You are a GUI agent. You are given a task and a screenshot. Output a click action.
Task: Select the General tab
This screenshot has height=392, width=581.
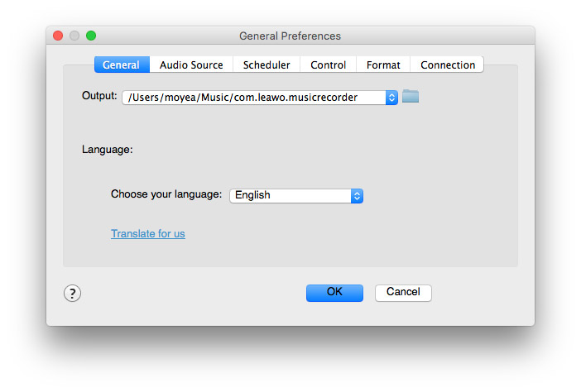pos(121,65)
